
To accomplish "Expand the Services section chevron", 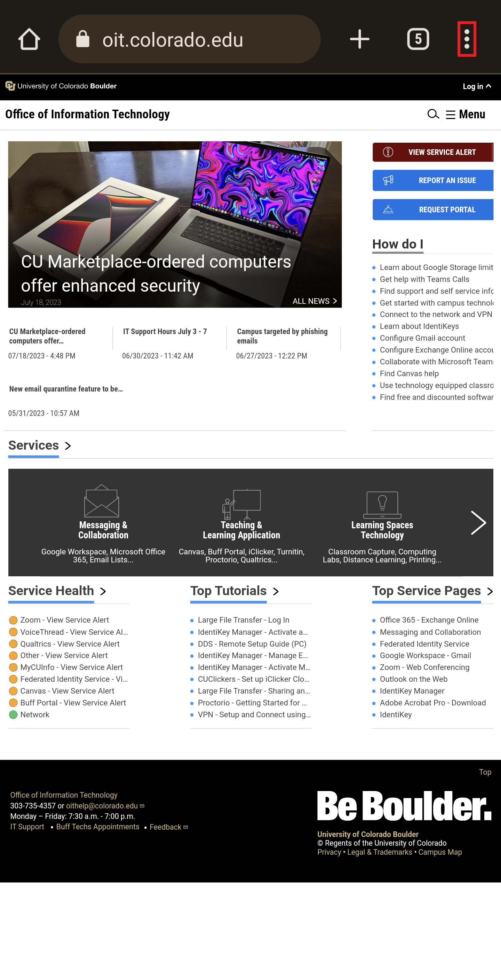I will tap(68, 445).
